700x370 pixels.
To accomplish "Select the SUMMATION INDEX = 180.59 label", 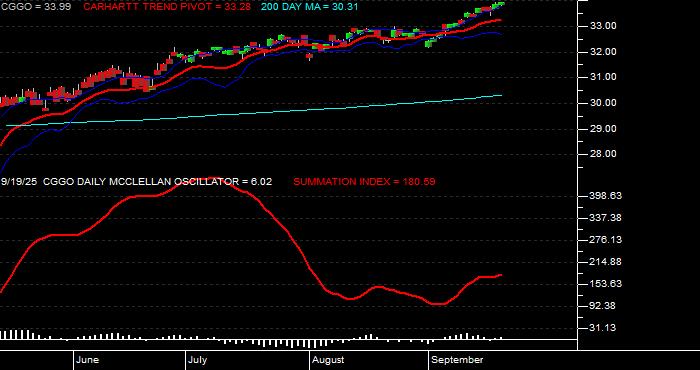I will [364, 182].
